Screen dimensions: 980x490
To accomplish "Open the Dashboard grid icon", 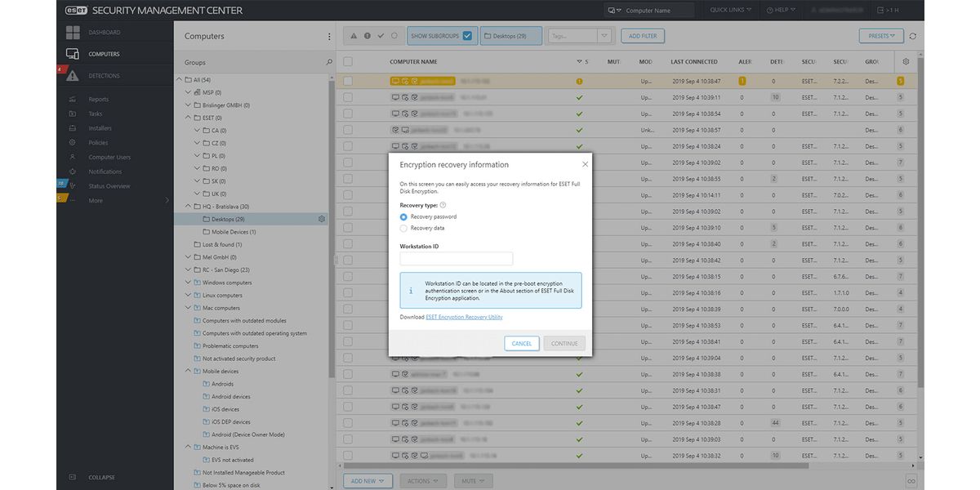I will [73, 33].
